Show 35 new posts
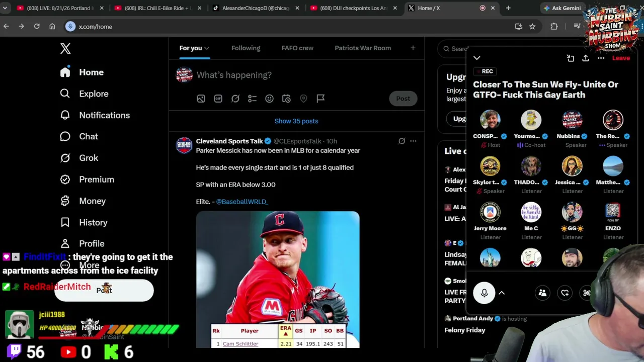The width and height of the screenshot is (644, 362). coord(296,121)
